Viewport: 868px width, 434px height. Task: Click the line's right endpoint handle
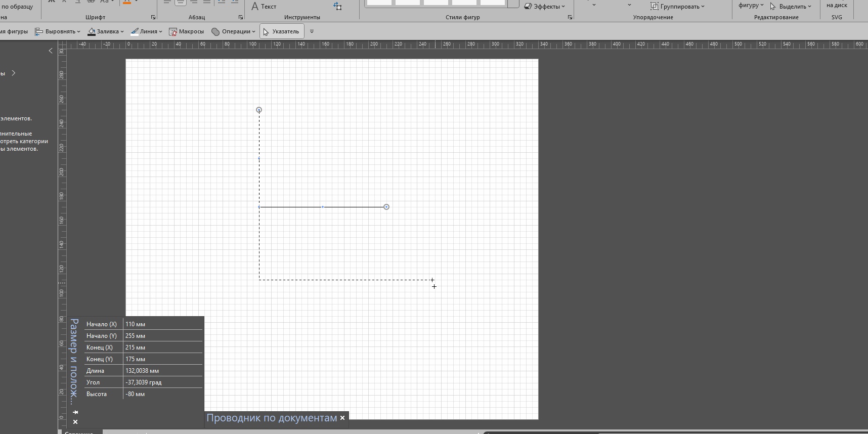pos(386,207)
